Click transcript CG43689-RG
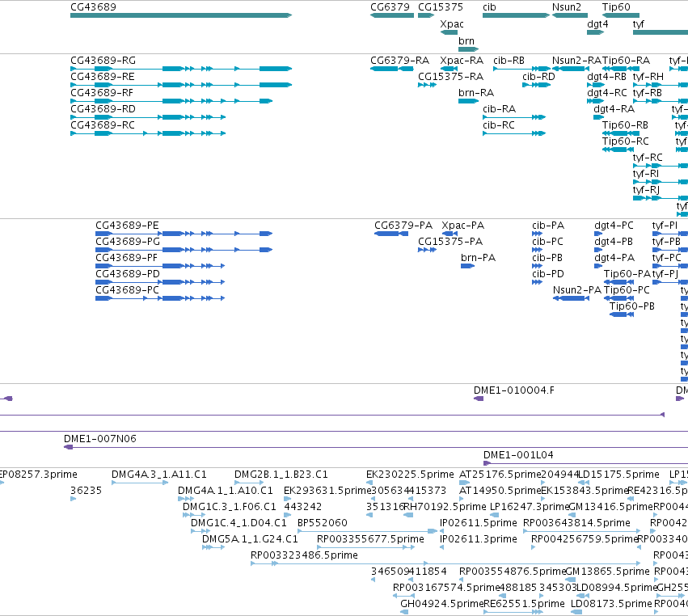688x616 pixels. (181, 69)
